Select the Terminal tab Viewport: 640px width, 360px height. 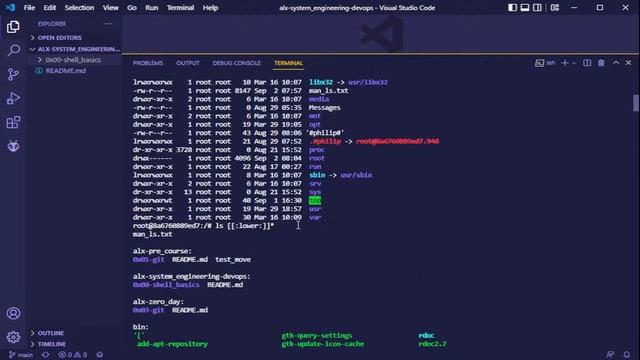coord(289,63)
